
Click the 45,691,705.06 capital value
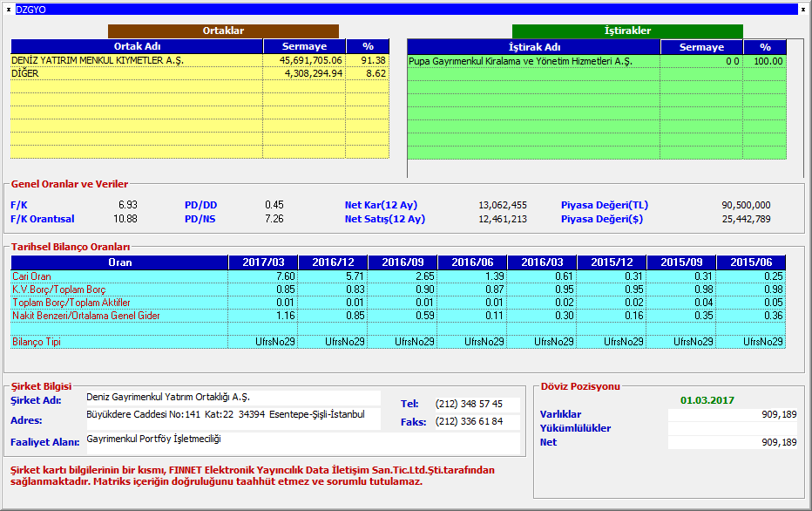tap(311, 60)
